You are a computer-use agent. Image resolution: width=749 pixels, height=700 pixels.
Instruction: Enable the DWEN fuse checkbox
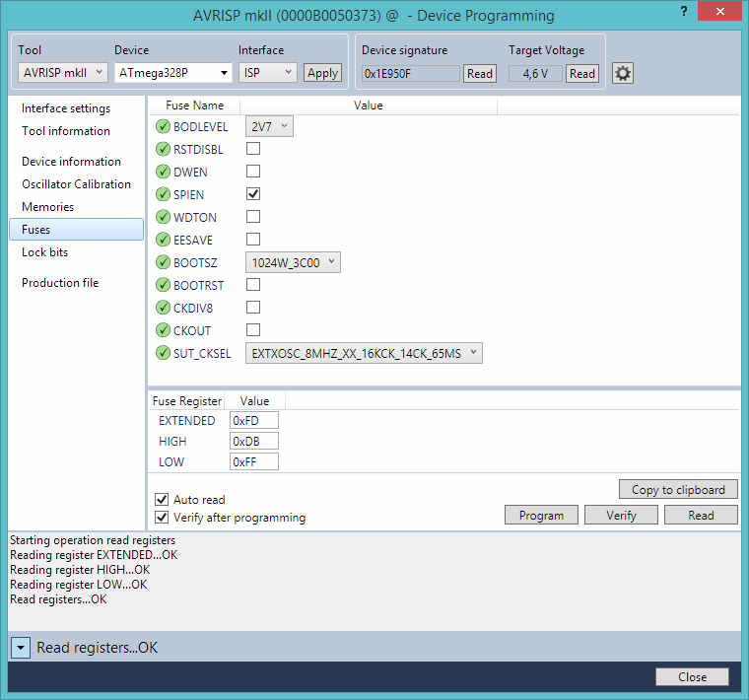point(253,172)
